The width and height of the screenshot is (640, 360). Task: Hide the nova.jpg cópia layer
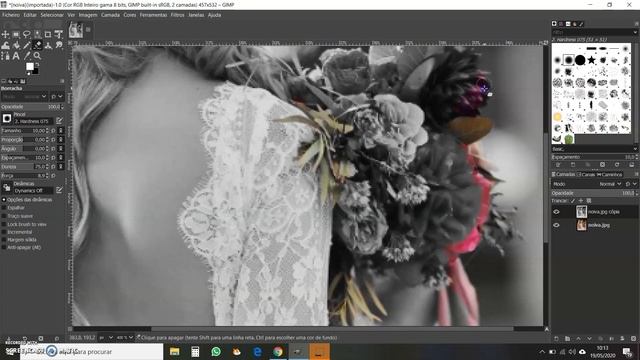coord(556,211)
